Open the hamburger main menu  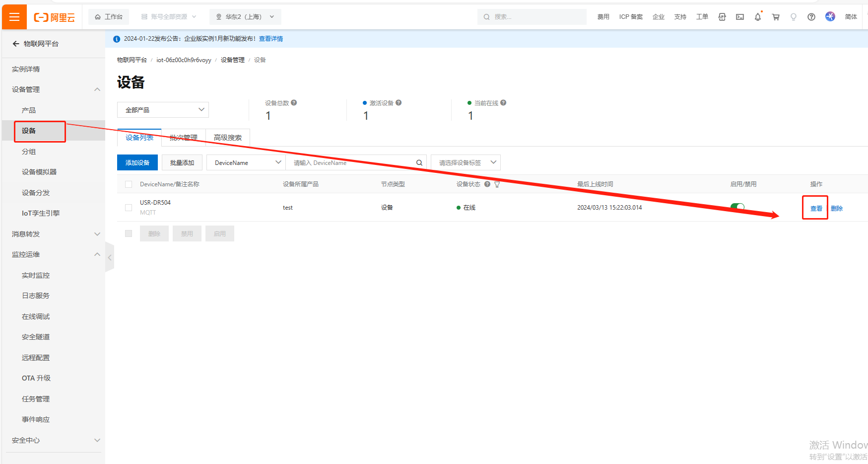[14, 17]
